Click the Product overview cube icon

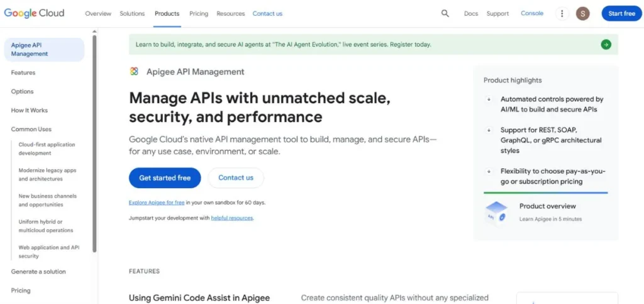point(496,212)
